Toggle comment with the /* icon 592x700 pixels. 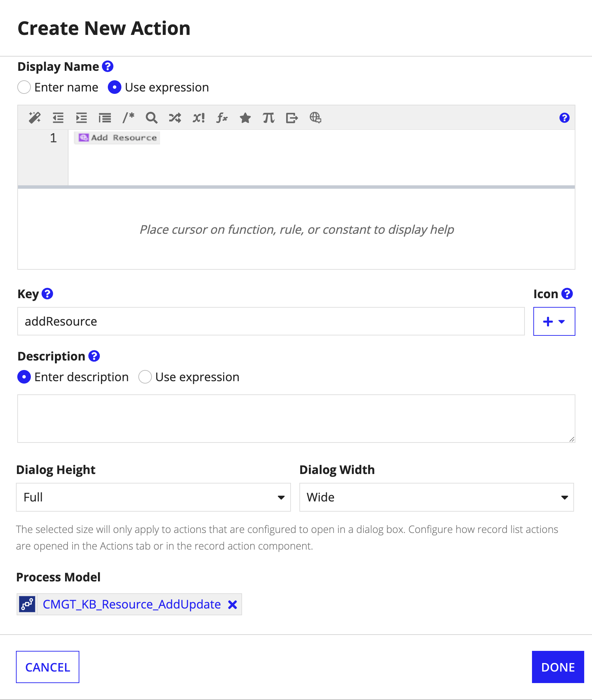(128, 118)
